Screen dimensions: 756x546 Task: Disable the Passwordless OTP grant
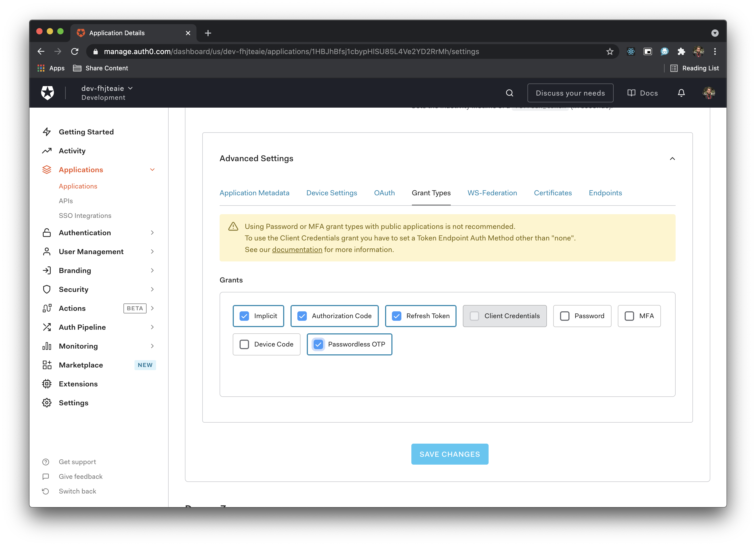click(318, 344)
